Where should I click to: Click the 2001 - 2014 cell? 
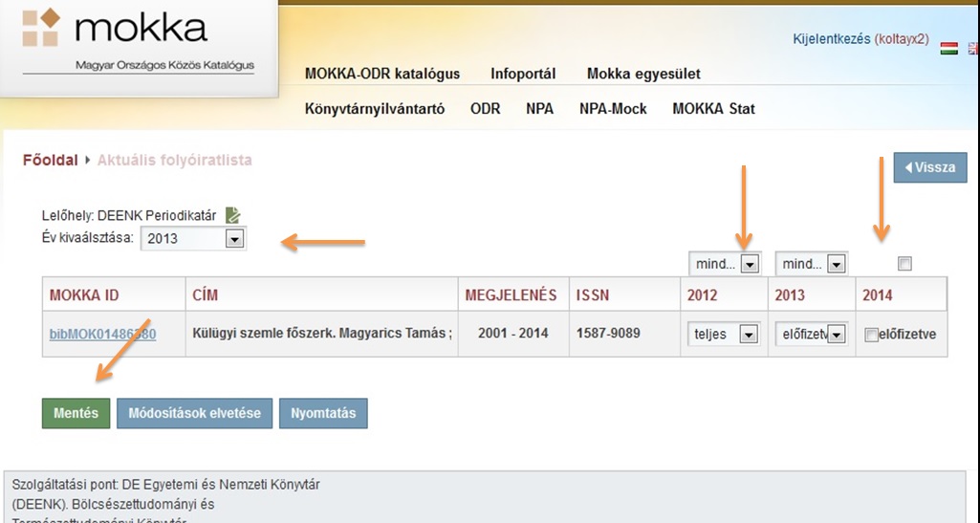coord(513,334)
